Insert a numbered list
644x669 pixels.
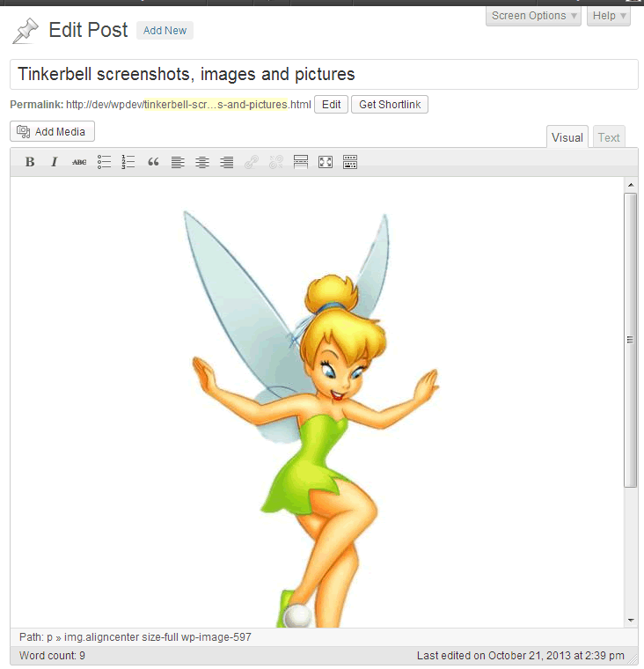(128, 162)
